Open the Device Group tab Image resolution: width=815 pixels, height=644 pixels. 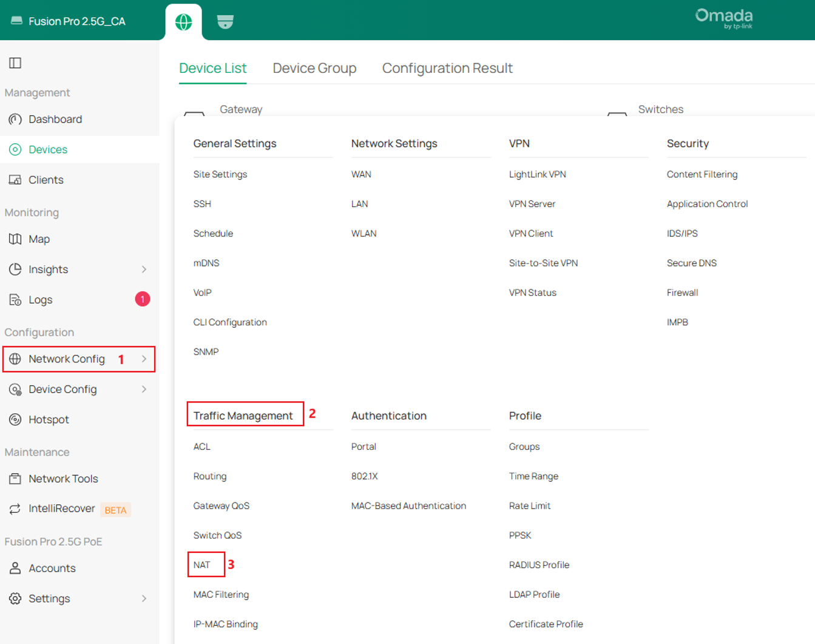tap(314, 68)
